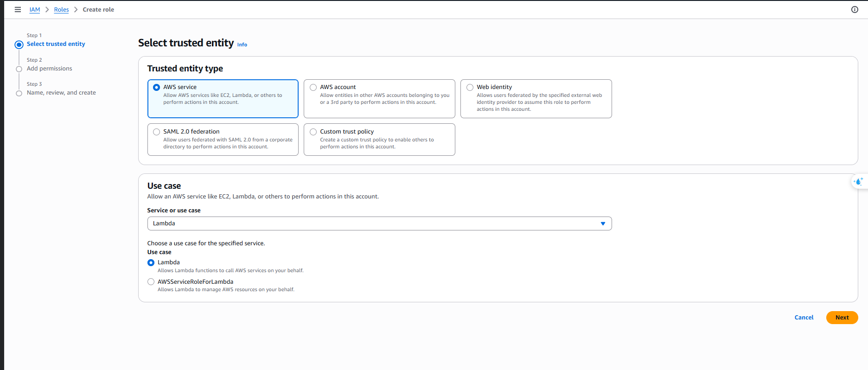Viewport: 868px width, 370px height.
Task: Select AWS service trusted entity type
Action: (x=223, y=98)
